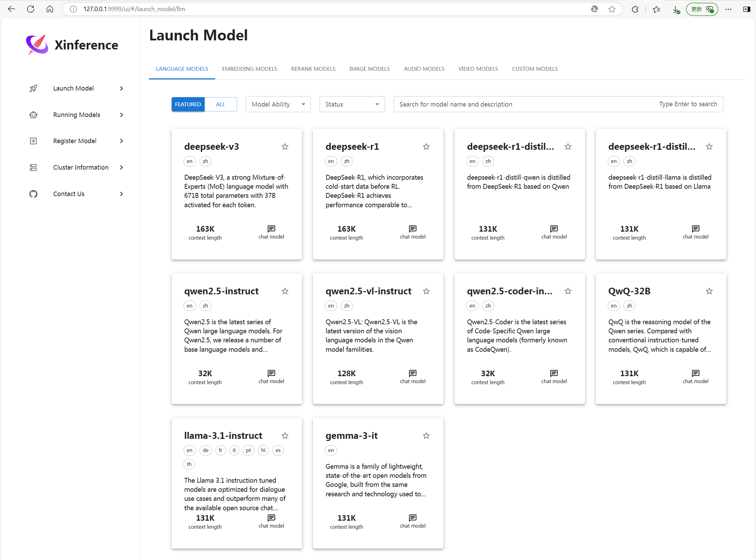Click the robot icon beside Running Models
The width and height of the screenshot is (756, 559).
tap(33, 115)
